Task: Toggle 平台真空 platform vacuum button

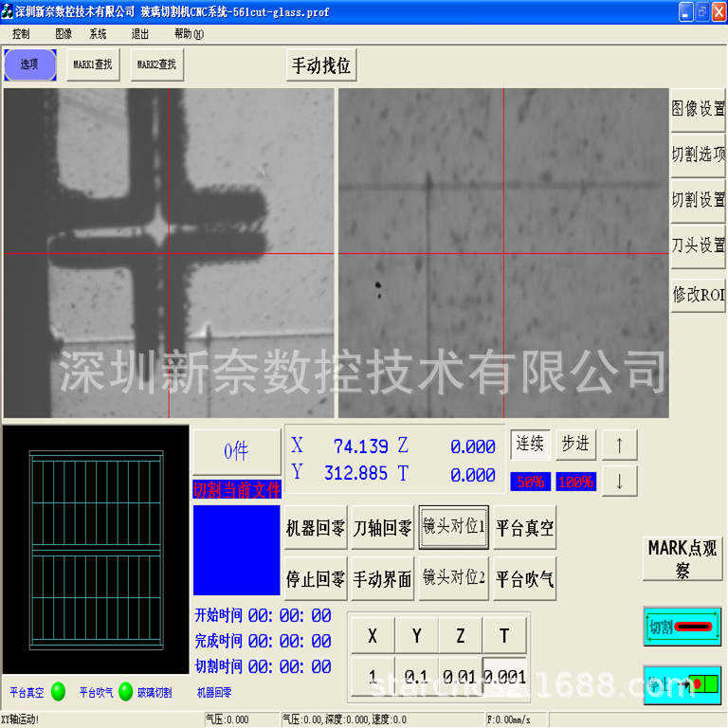Action: (x=524, y=528)
